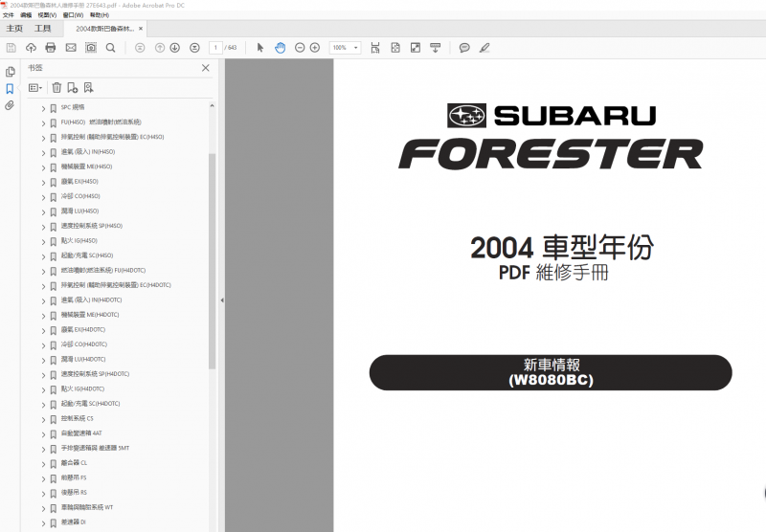Image resolution: width=766 pixels, height=532 pixels.
Task: Click the fit one full page icon
Action: (x=395, y=48)
